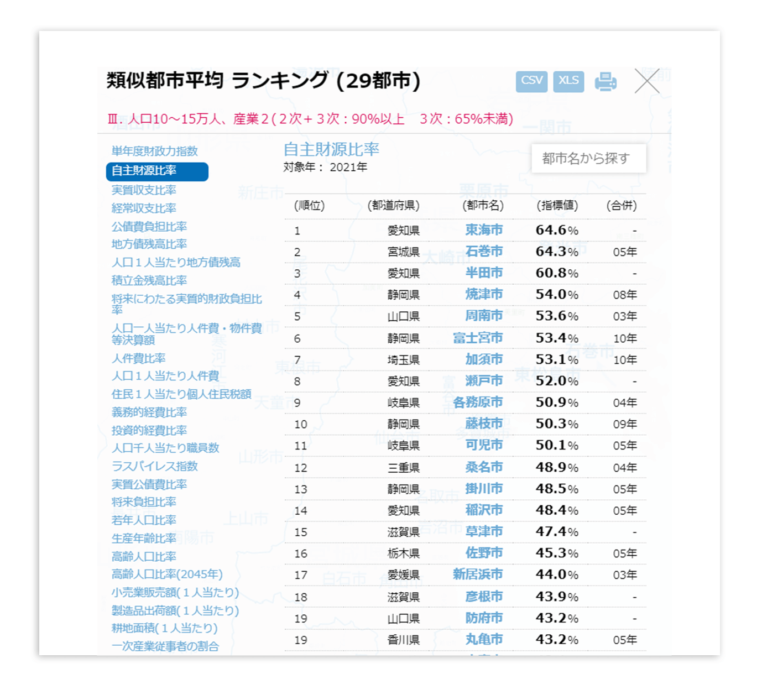Open city link 彦根市
The width and height of the screenshot is (762, 700).
(484, 597)
